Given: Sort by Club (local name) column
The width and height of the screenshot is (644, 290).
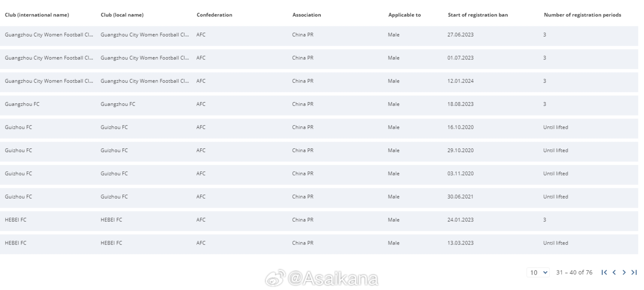Looking at the screenshot, I should 122,15.
